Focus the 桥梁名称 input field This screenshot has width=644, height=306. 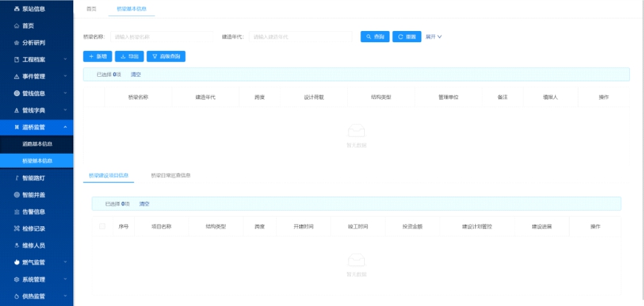pyautogui.click(x=160, y=36)
